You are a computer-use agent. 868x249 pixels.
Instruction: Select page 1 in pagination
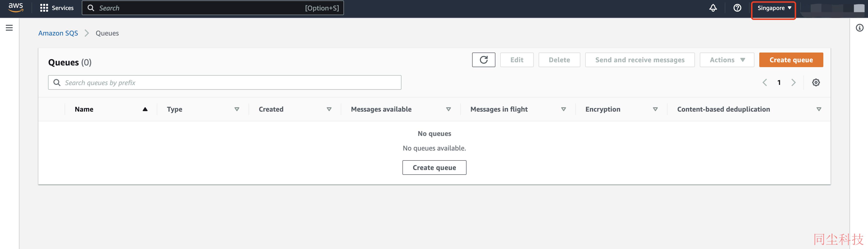[x=779, y=82]
